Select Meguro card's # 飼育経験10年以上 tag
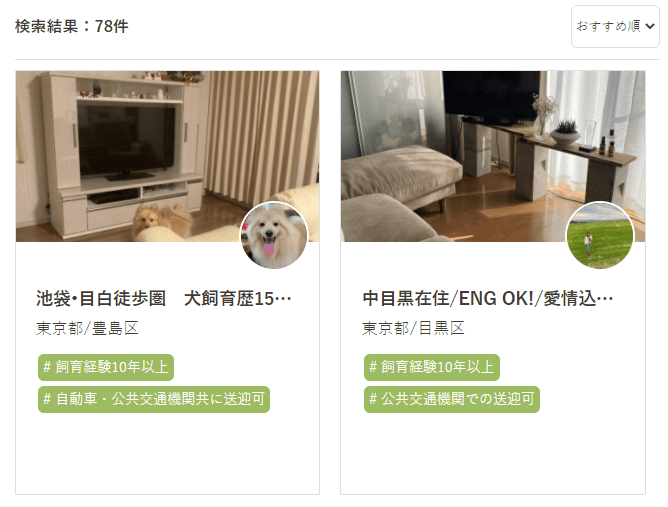The height and width of the screenshot is (507, 668). 432,367
